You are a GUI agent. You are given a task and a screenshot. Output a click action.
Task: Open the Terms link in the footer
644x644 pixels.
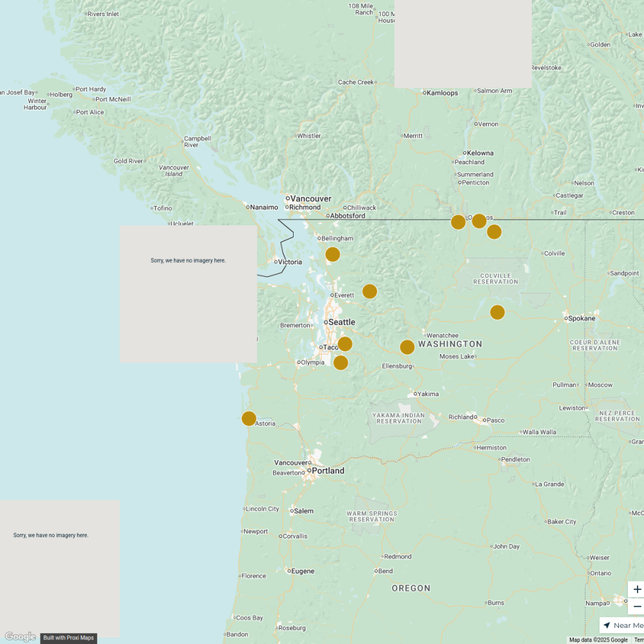[x=638, y=639]
